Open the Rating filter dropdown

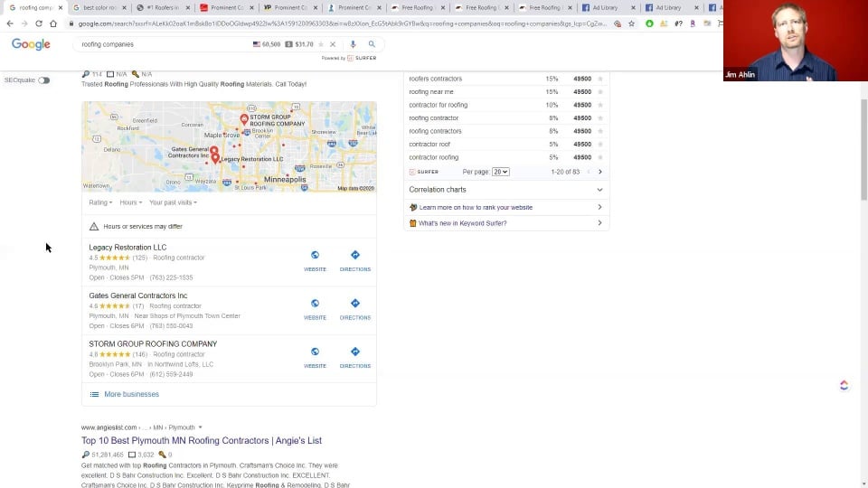(100, 202)
